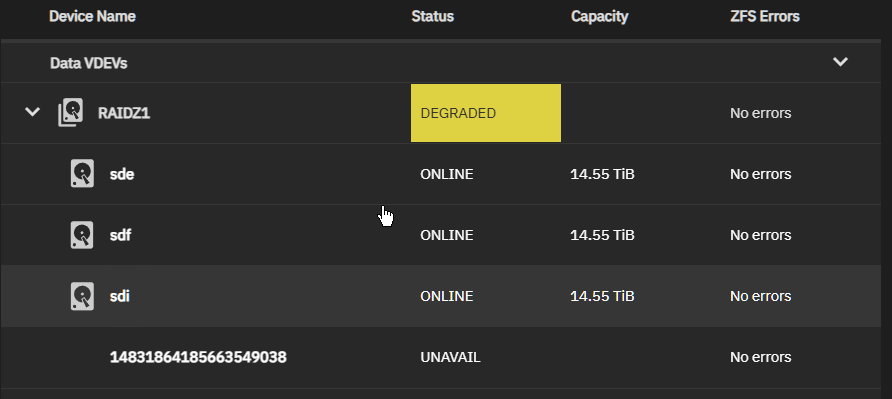Click the ONLINE status of sdi

[447, 296]
